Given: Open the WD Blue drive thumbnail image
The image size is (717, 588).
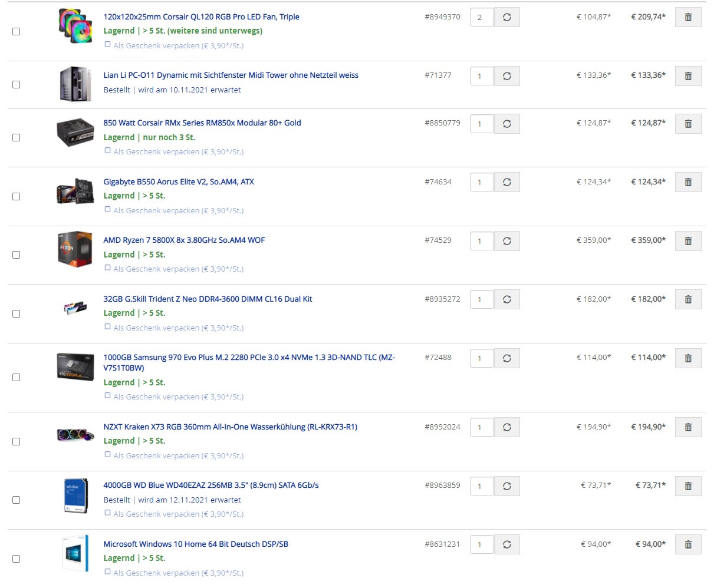Looking at the screenshot, I should click(x=75, y=495).
